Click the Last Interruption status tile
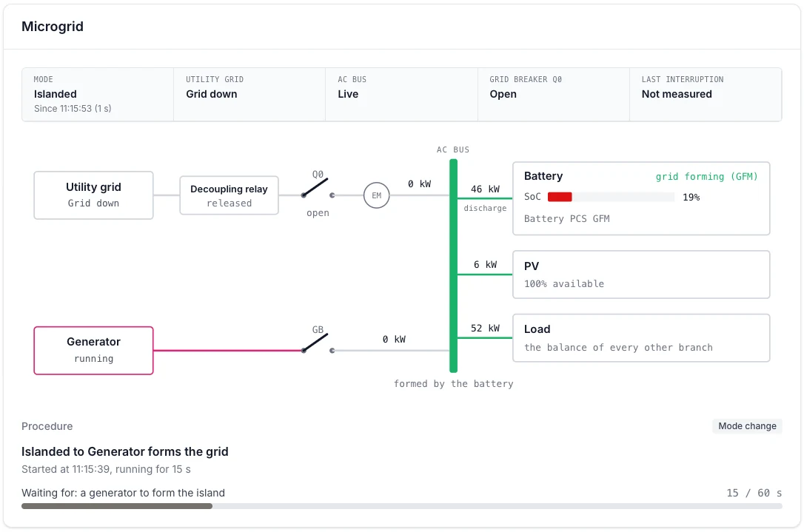 tap(706, 94)
